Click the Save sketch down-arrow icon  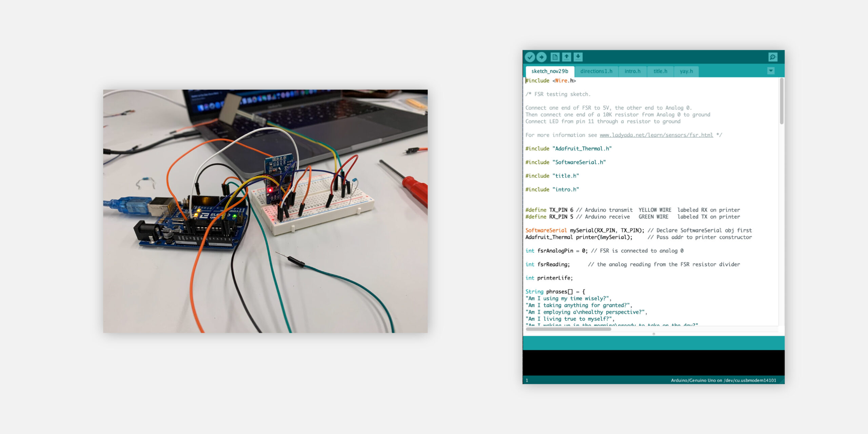(578, 57)
